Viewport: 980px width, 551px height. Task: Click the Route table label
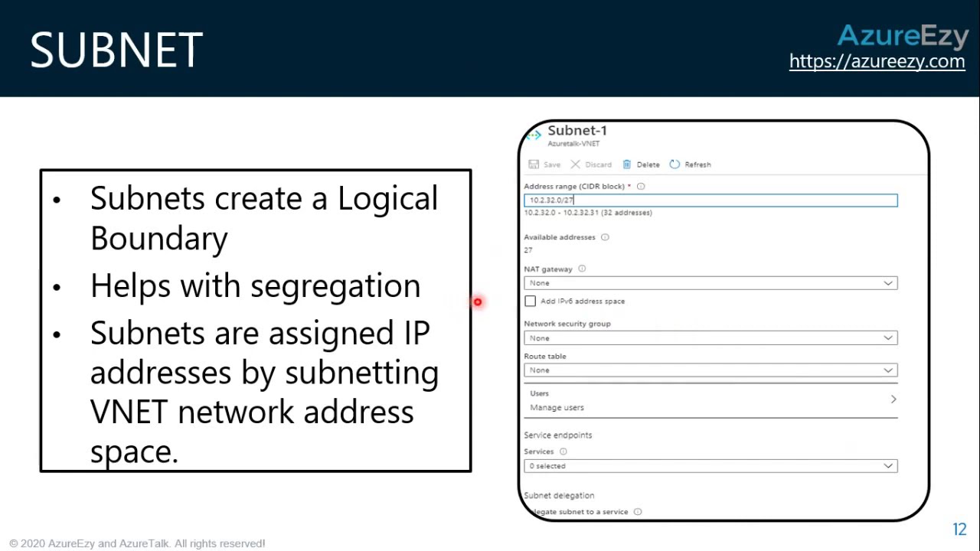tap(545, 357)
